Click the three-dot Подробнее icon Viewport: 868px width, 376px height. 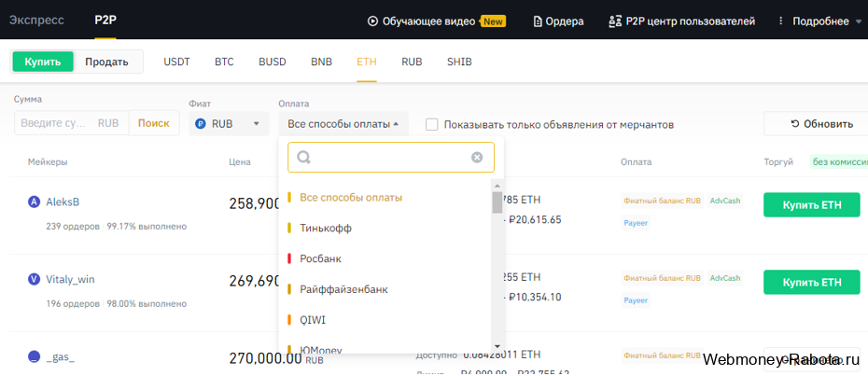(781, 21)
